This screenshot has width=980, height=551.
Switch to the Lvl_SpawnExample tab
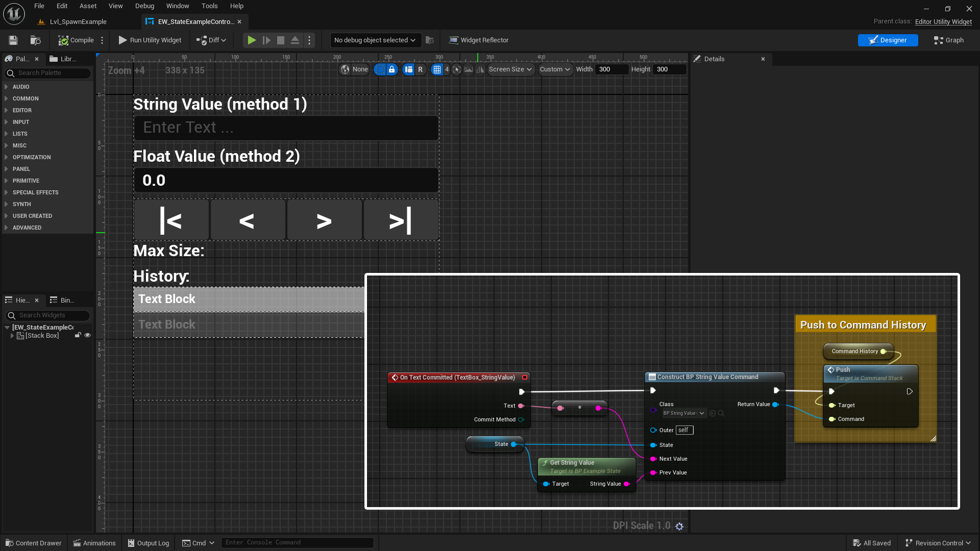[78, 21]
